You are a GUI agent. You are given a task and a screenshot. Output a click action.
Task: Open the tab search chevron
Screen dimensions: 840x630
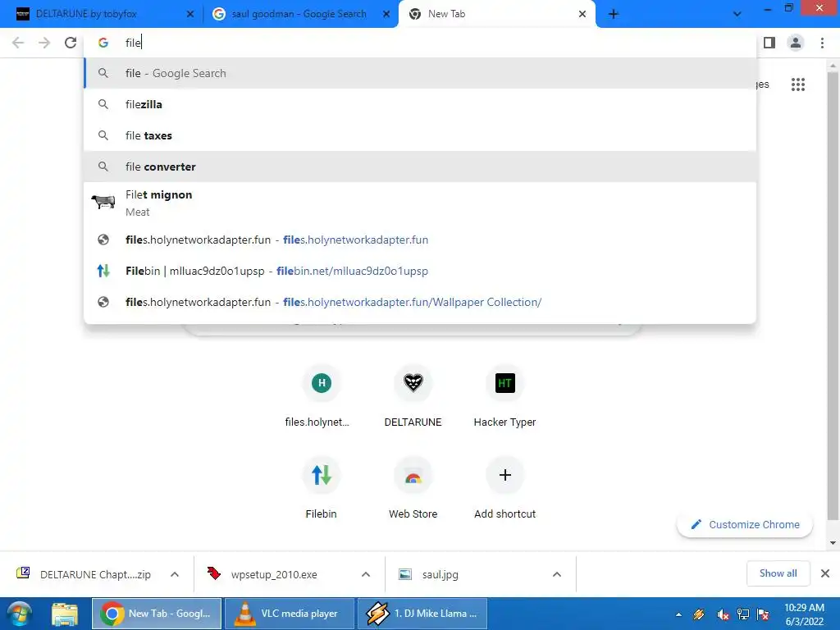(x=737, y=14)
